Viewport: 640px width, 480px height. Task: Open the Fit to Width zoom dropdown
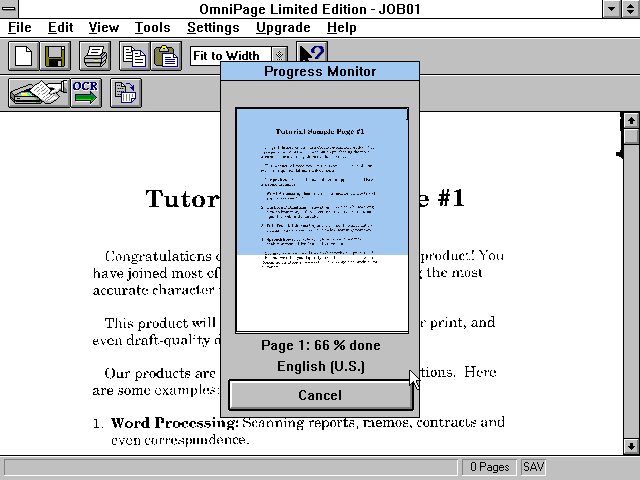click(280, 55)
